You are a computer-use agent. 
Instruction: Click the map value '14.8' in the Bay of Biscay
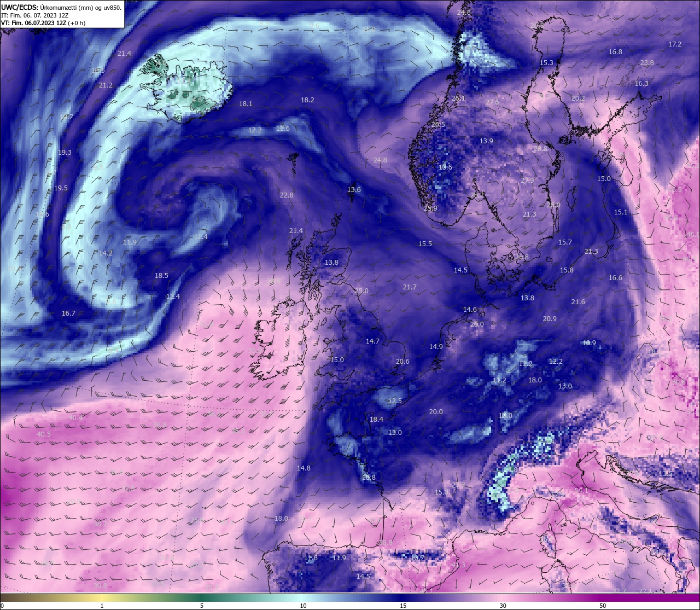(x=304, y=468)
